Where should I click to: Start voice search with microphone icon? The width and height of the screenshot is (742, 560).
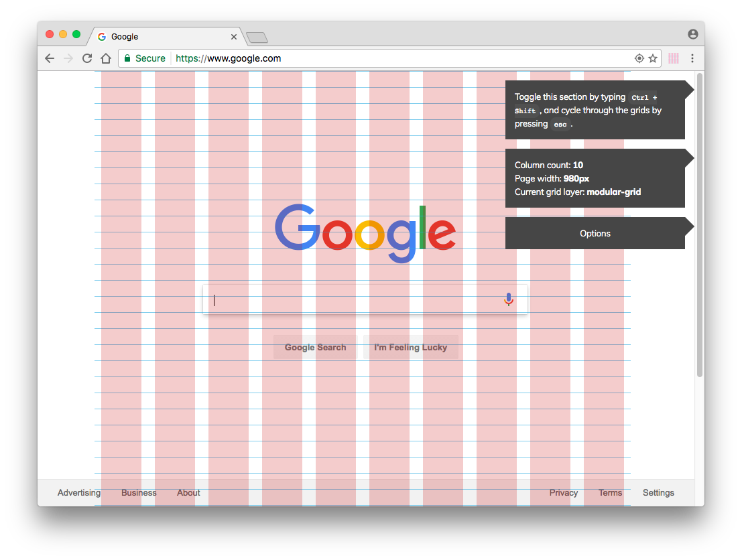coord(509,299)
